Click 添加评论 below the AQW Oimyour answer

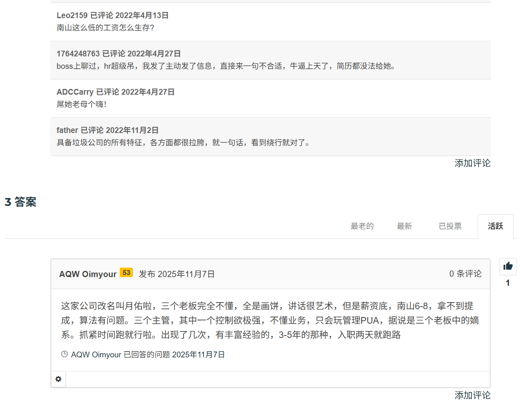(472, 395)
